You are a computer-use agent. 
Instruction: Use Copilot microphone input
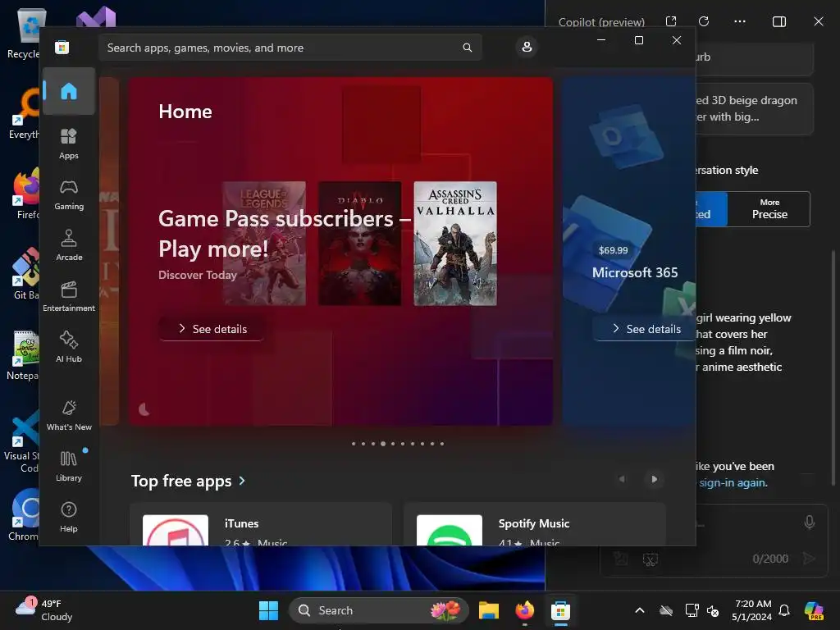810,522
